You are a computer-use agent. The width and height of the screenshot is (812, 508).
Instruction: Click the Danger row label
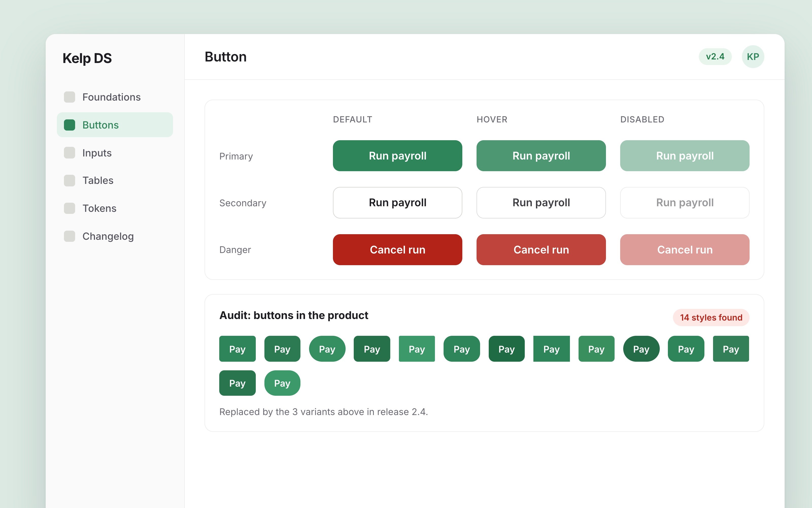point(235,250)
